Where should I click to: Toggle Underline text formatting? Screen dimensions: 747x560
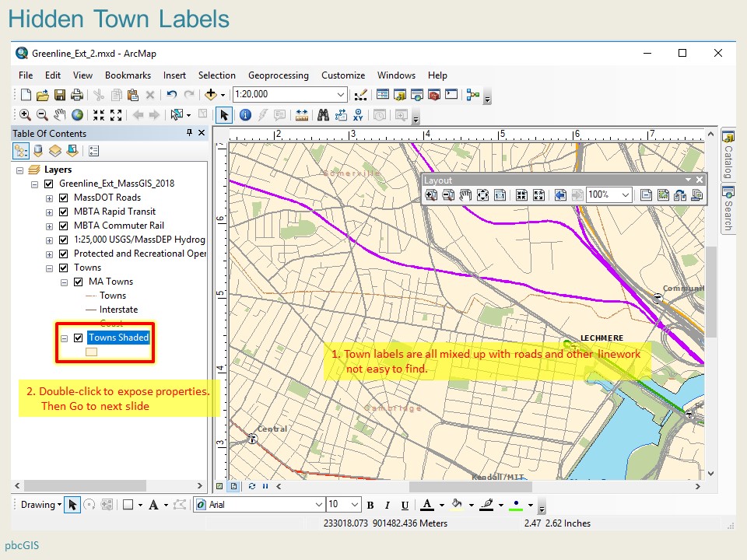coord(405,506)
